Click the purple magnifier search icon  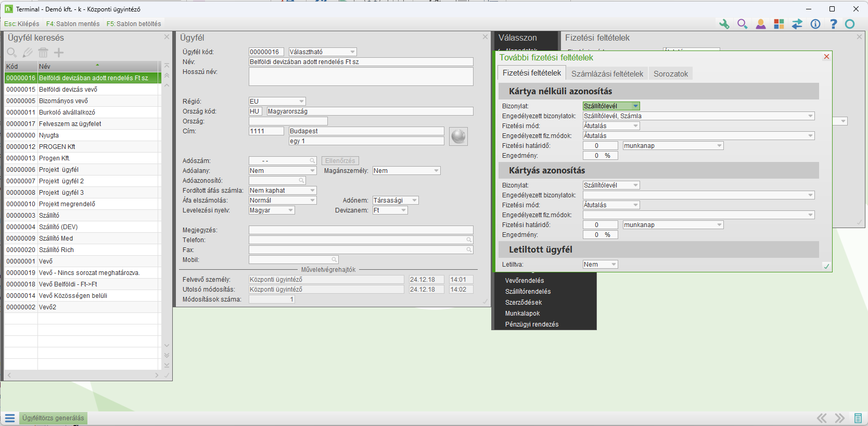click(742, 24)
